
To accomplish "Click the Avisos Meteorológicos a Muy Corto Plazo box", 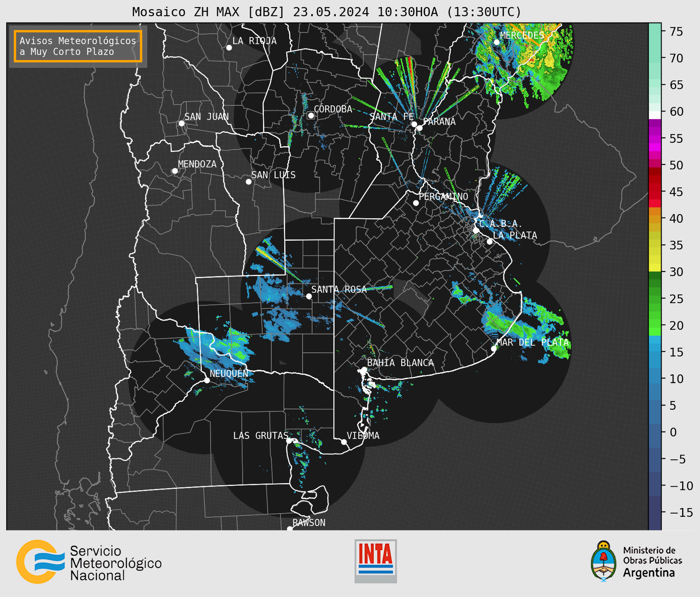I will 78,46.
